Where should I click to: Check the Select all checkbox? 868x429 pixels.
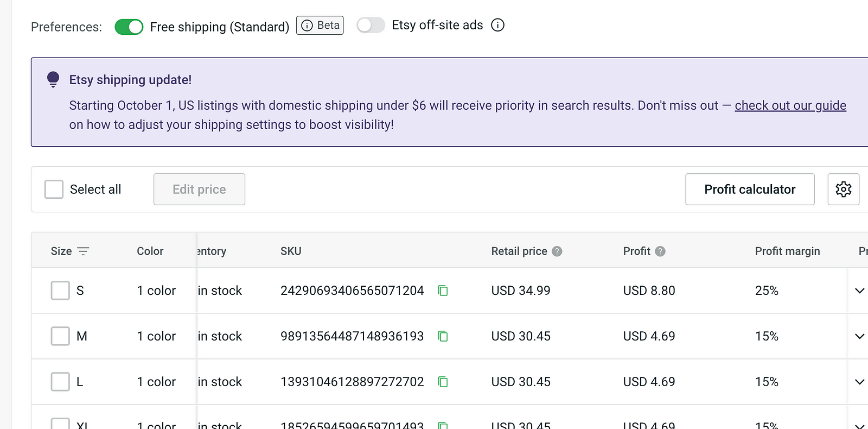54,189
